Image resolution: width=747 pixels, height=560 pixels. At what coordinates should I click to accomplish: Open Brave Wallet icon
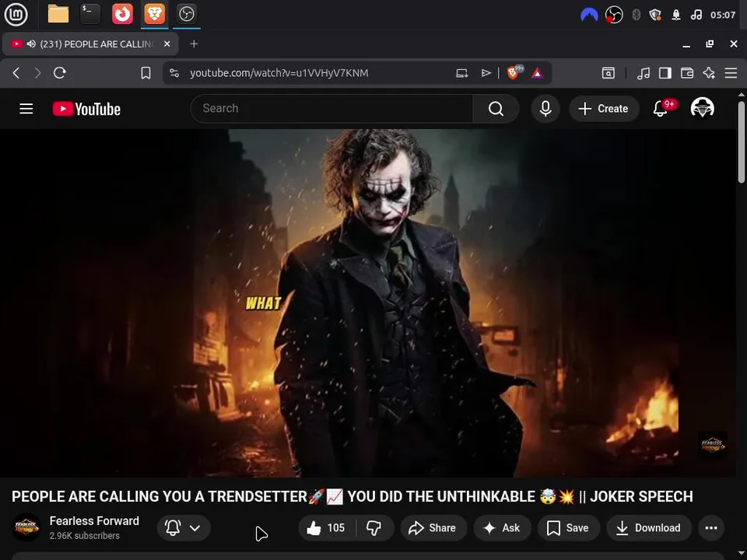coord(687,73)
